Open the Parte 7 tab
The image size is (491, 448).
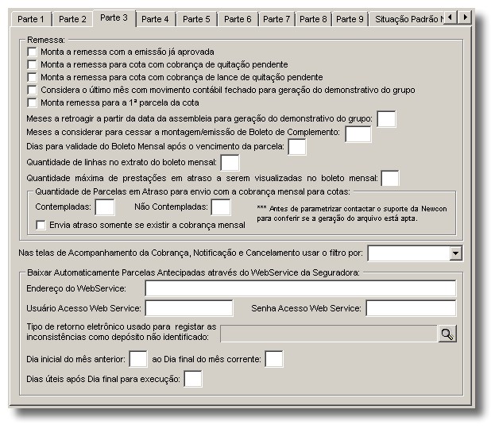(276, 19)
